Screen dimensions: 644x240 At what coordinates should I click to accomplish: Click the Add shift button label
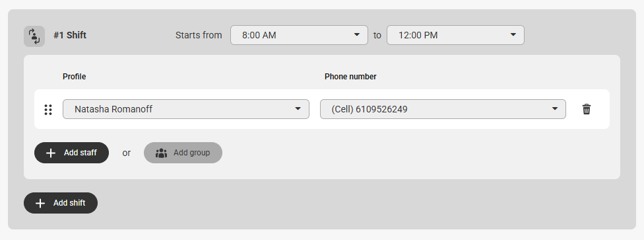(69, 203)
